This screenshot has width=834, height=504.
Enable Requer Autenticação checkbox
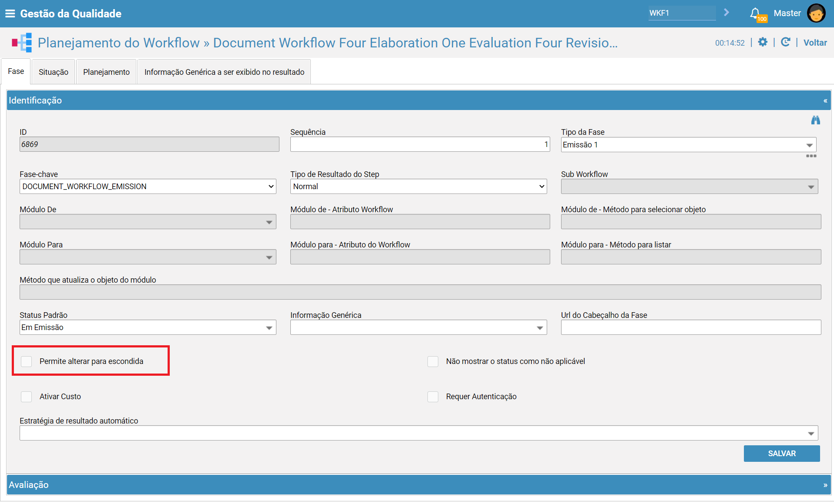click(x=433, y=397)
